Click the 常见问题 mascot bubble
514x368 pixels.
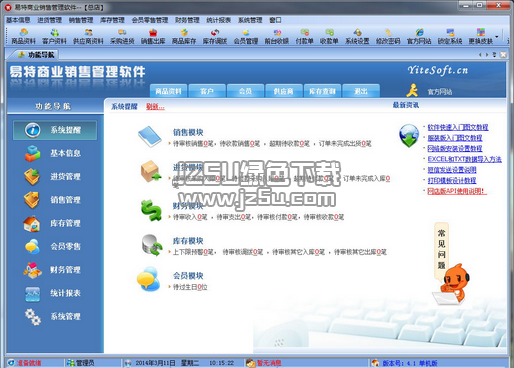(x=441, y=249)
